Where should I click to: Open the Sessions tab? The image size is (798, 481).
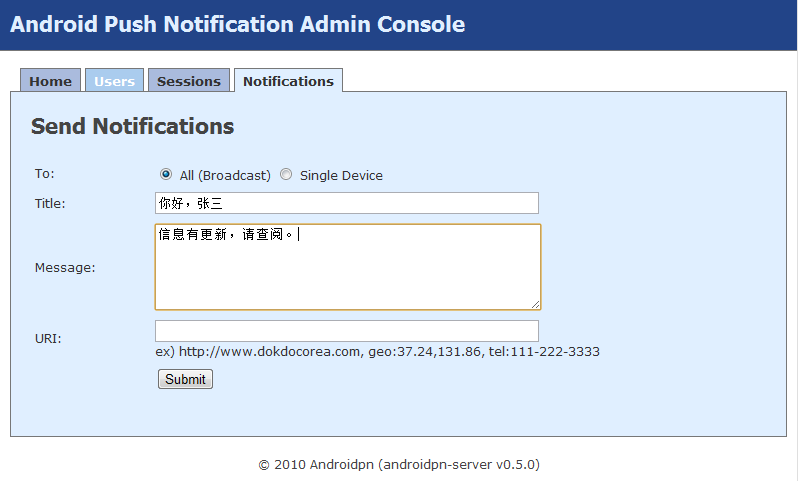[189, 81]
